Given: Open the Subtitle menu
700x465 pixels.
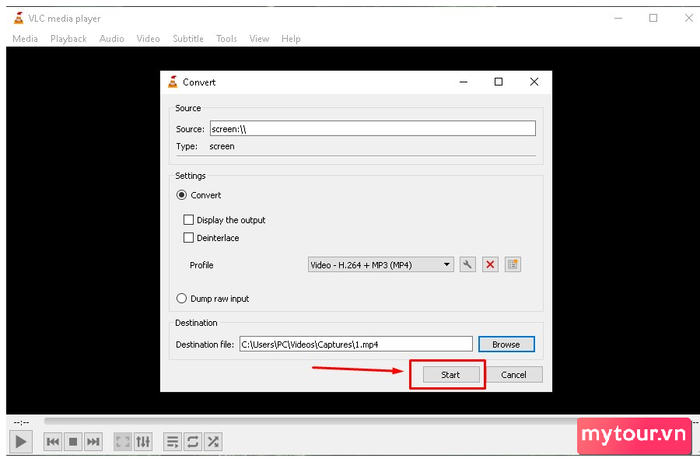Looking at the screenshot, I should [x=187, y=39].
